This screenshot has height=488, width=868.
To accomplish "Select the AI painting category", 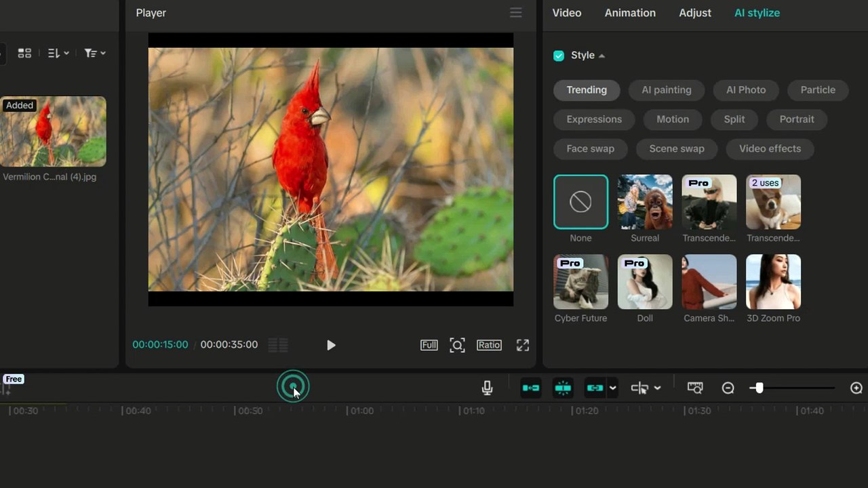I will click(x=667, y=90).
